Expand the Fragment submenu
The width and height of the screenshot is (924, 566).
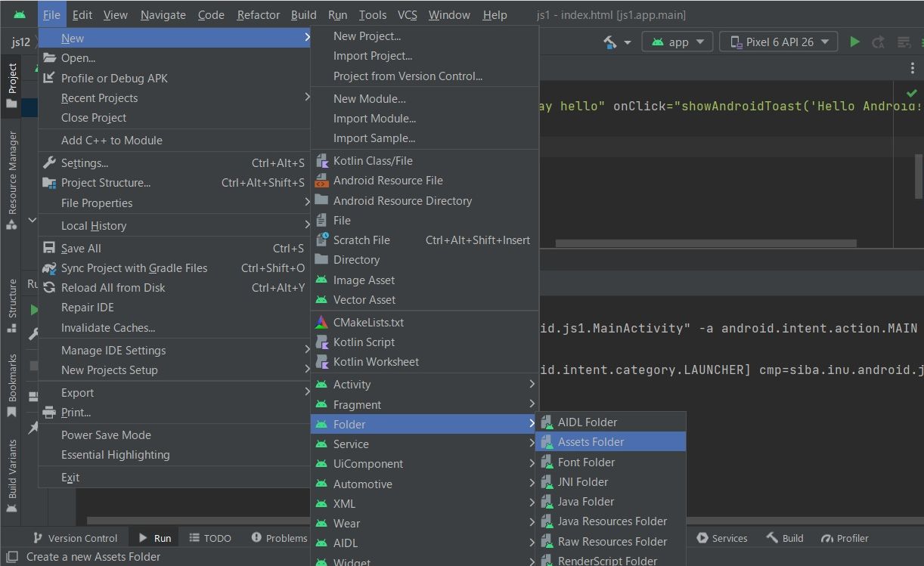tap(424, 404)
